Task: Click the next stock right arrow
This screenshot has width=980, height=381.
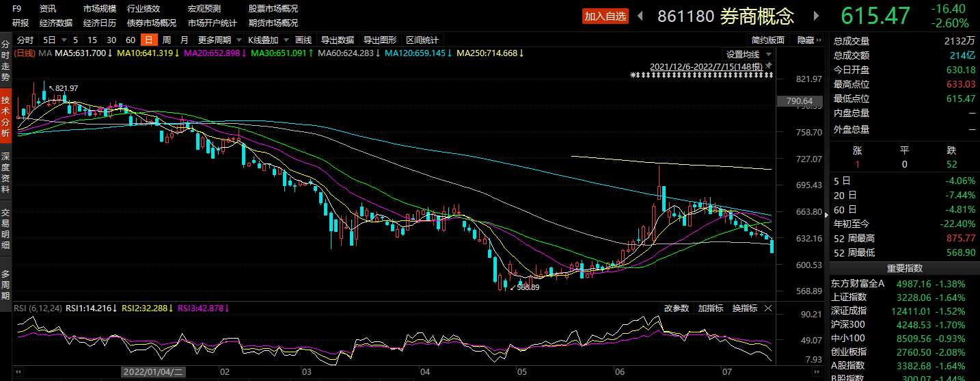Action: [815, 16]
